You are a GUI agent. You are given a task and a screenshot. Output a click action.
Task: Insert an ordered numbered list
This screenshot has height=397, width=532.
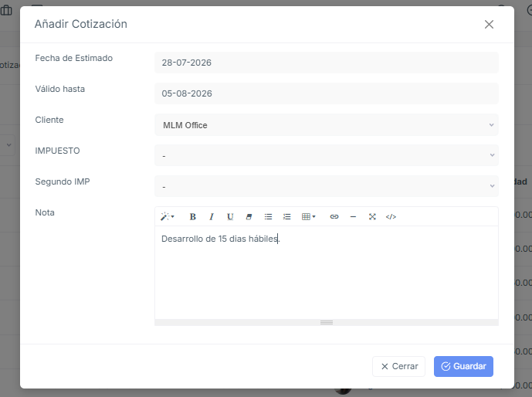[286, 216]
